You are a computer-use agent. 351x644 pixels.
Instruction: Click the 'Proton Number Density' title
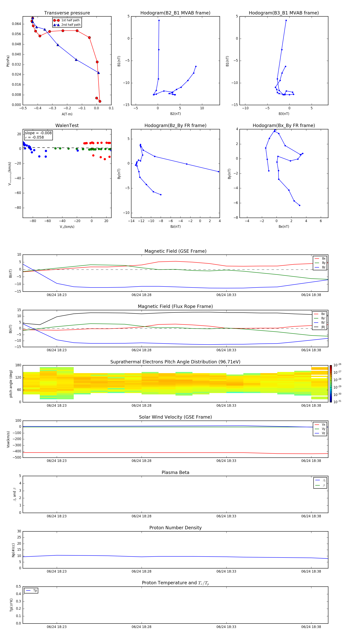pyautogui.click(x=175, y=528)
